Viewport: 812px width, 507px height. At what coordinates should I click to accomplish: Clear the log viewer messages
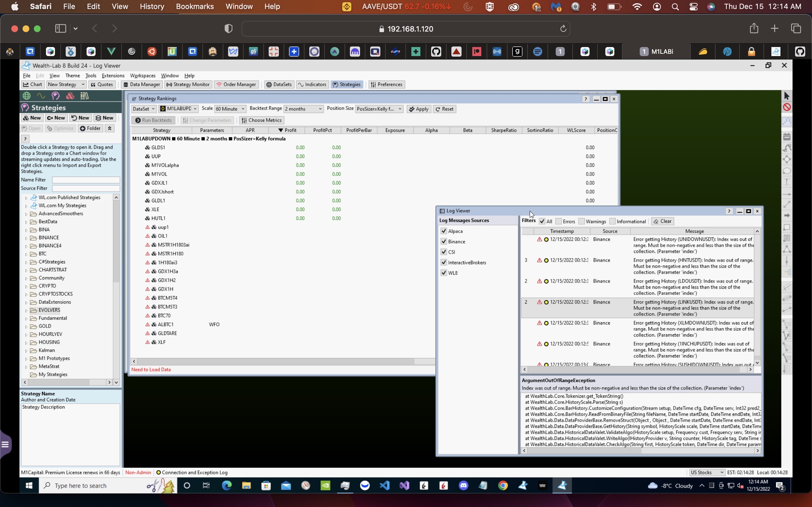click(662, 221)
